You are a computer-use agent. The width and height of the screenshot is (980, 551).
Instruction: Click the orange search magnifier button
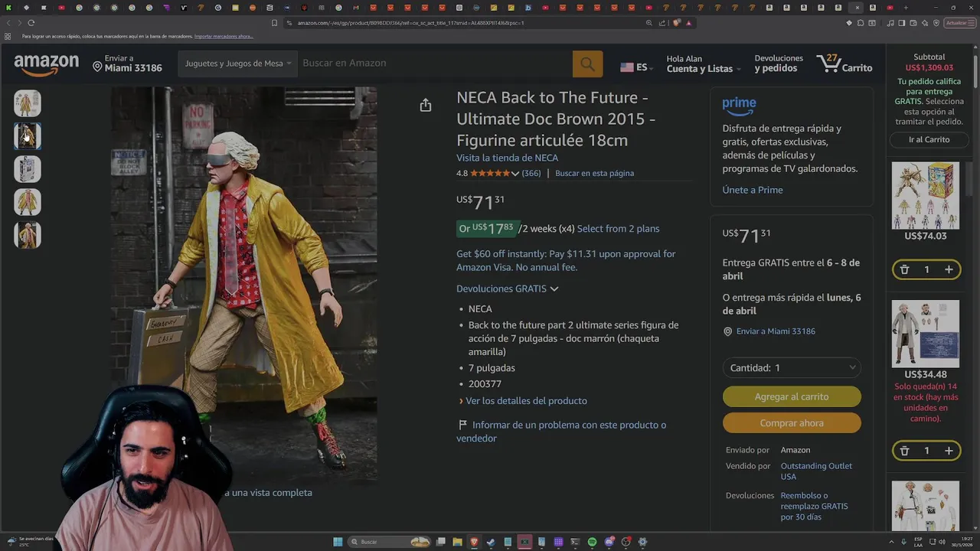coord(587,64)
